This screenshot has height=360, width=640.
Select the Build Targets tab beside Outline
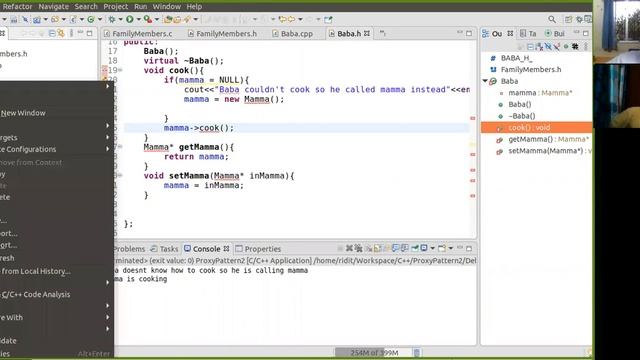555,33
